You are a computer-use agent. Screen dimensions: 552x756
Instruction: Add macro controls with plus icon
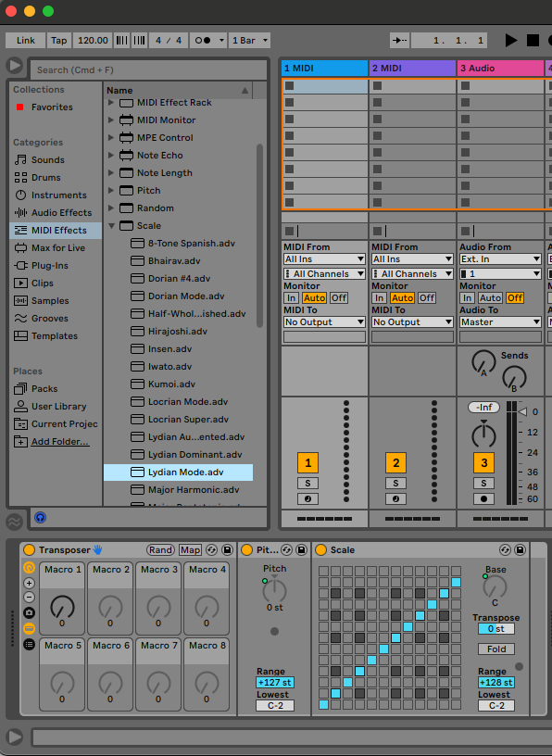click(29, 583)
